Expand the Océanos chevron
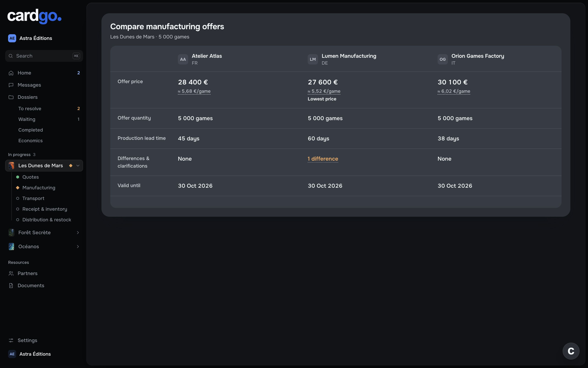588x368 pixels. (78, 247)
